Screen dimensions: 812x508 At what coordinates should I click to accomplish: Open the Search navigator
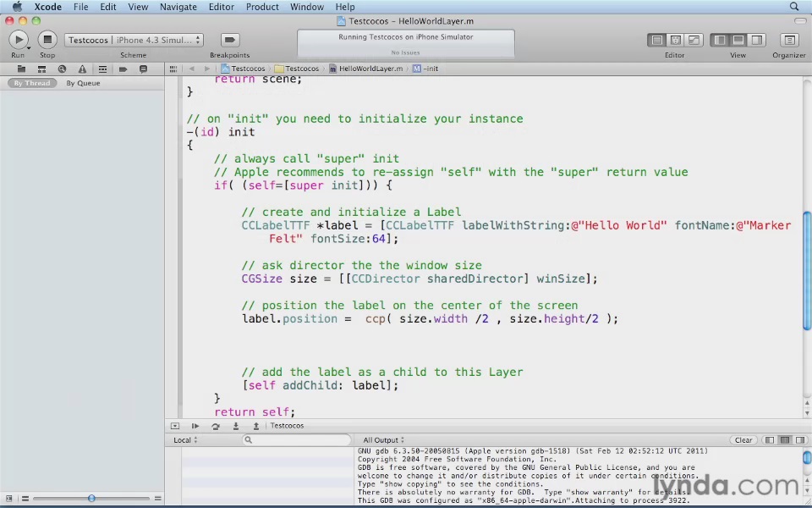(x=62, y=69)
